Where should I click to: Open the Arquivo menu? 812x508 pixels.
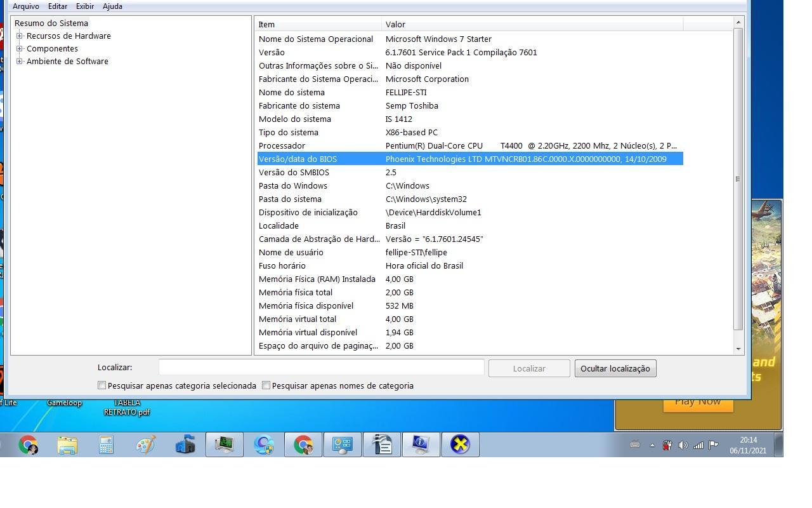[26, 6]
